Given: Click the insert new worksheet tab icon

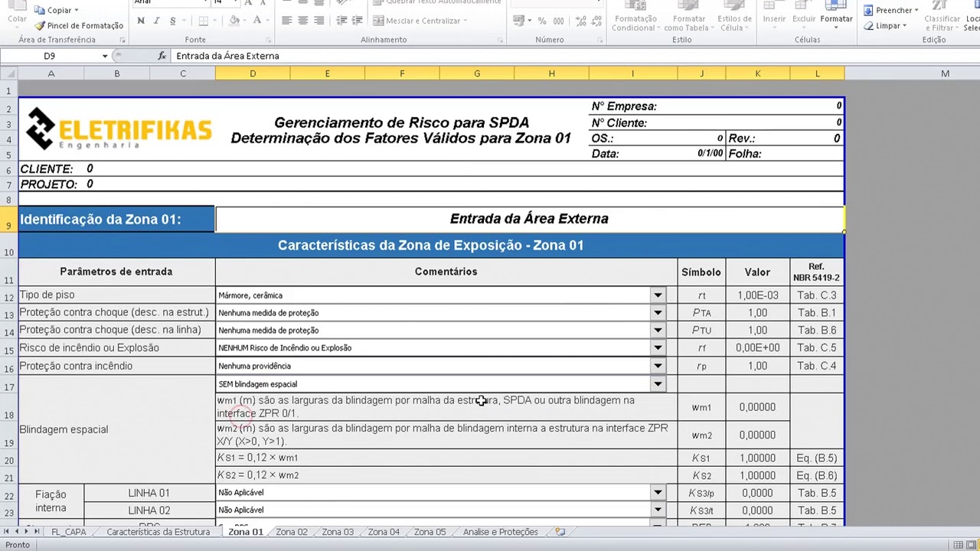Looking at the screenshot, I should (560, 532).
